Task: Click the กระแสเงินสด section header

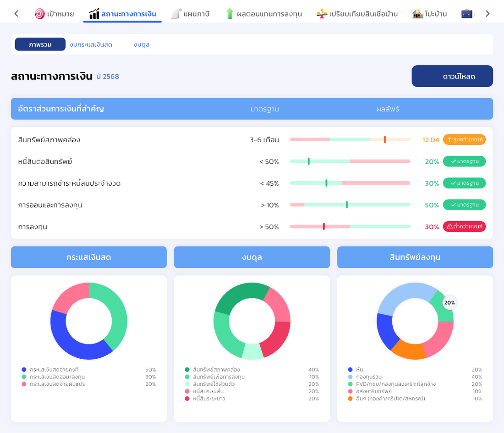Action: 89,257
